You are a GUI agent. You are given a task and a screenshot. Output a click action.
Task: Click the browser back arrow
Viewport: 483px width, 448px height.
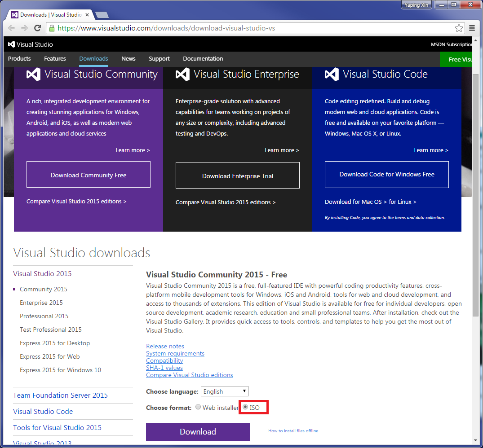coord(11,28)
